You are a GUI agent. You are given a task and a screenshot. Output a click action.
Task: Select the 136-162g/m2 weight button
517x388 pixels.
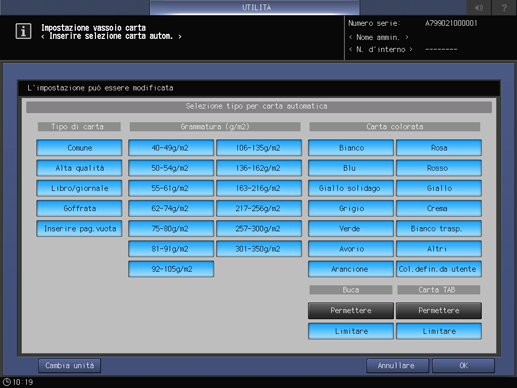click(259, 168)
